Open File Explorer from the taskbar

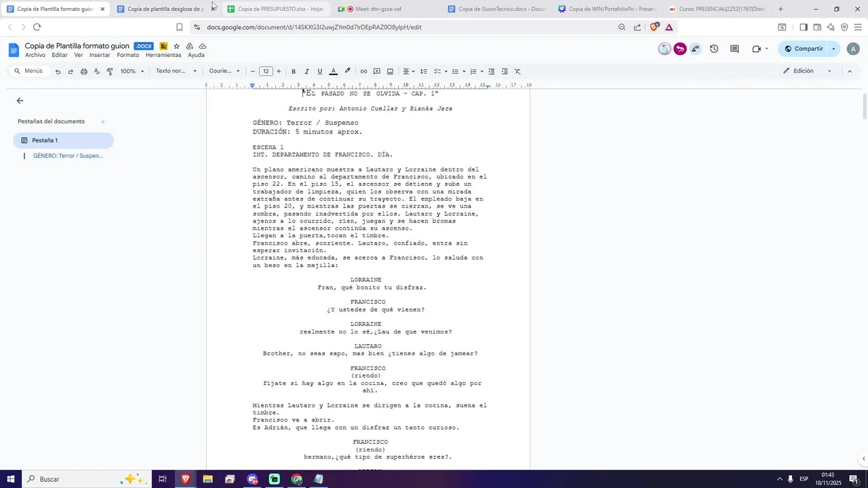point(208,479)
